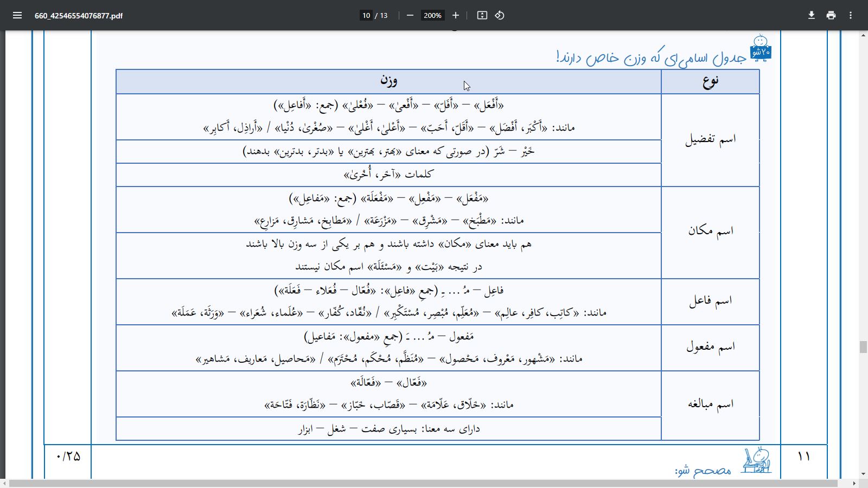Click the fit to page button
The height and width of the screenshot is (488, 868).
pyautogui.click(x=482, y=15)
